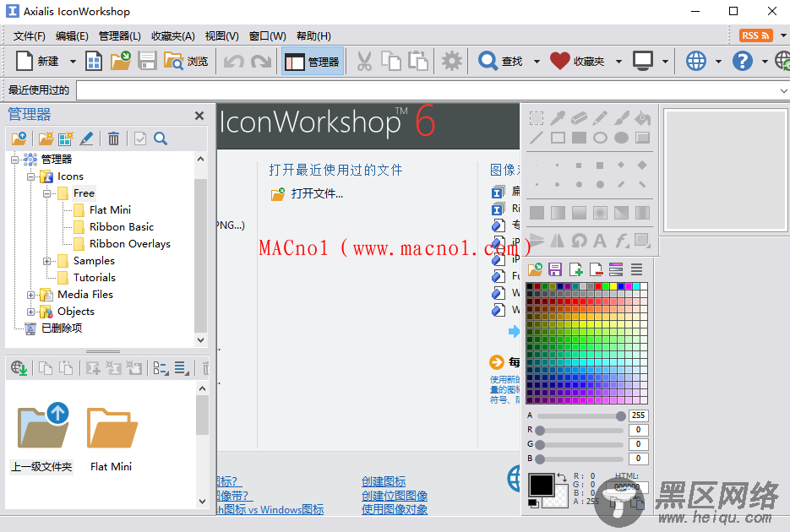Image resolution: width=790 pixels, height=532 pixels.
Task: Click the Browse (浏览) button
Action: click(185, 62)
